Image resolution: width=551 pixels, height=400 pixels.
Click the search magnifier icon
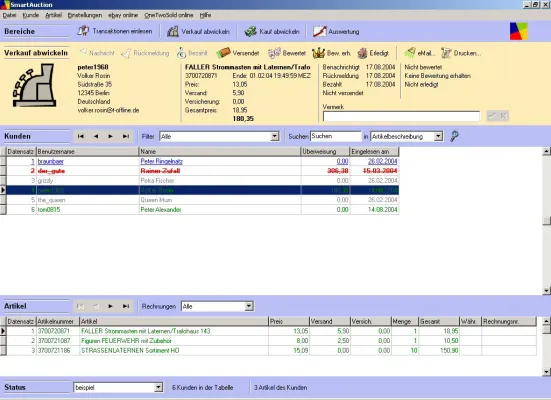pos(454,136)
